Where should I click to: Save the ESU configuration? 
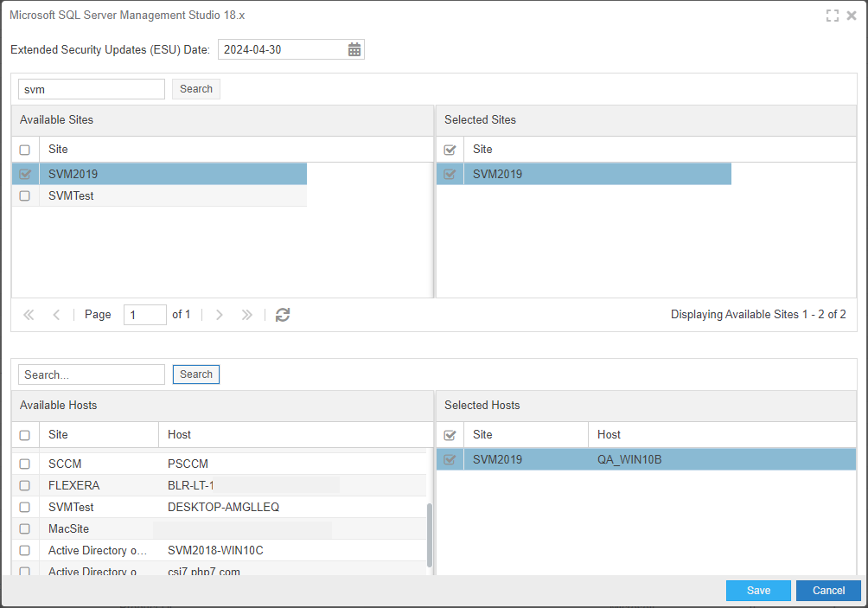[x=758, y=591]
